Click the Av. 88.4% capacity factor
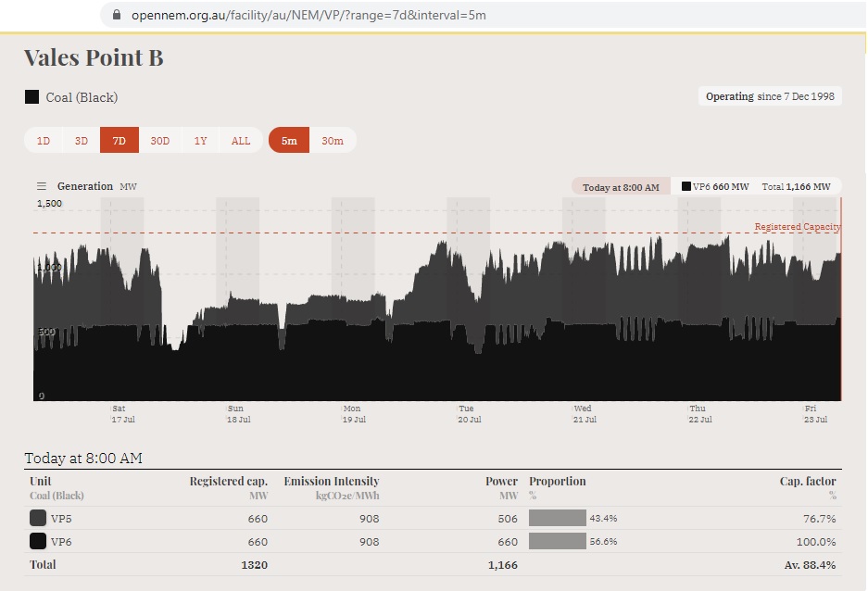 [x=810, y=565]
